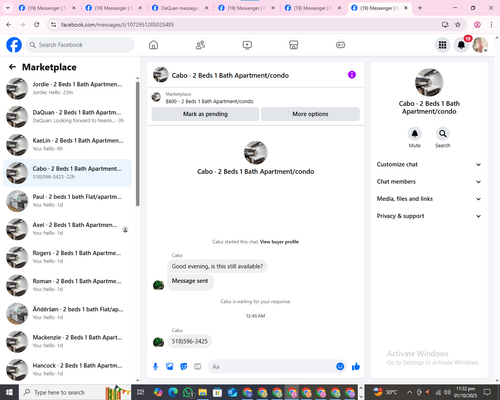Open KaeLin conversation in chat list
The image size is (500, 400).
67,145
